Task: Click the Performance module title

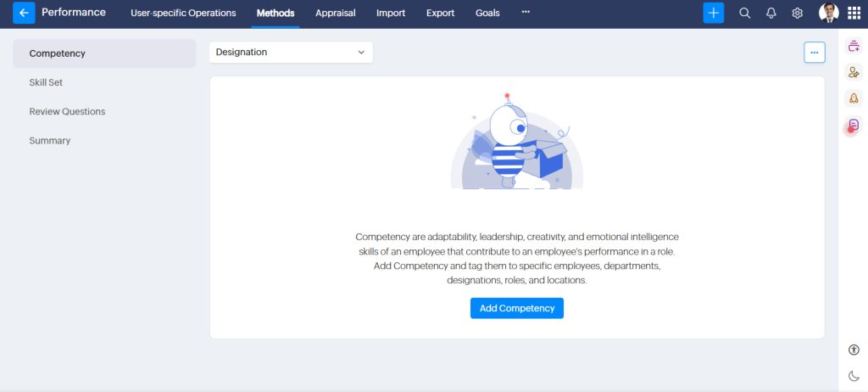Action: tap(74, 12)
